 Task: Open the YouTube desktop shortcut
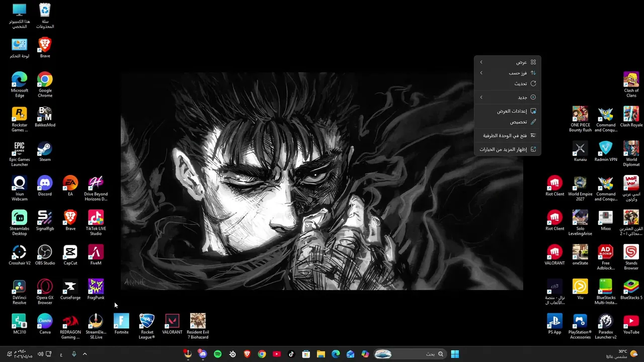[631, 324]
